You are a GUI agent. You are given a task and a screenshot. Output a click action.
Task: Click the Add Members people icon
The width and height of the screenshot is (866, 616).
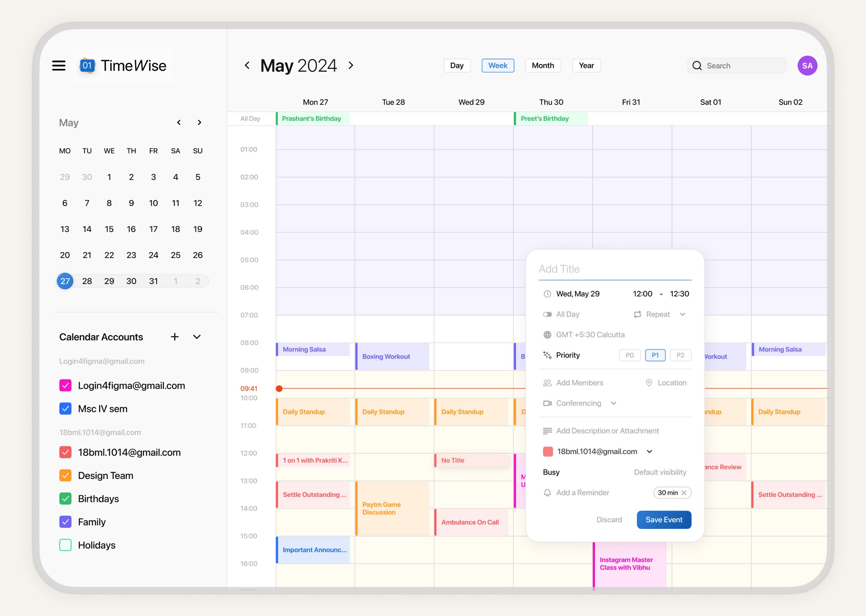tap(547, 383)
